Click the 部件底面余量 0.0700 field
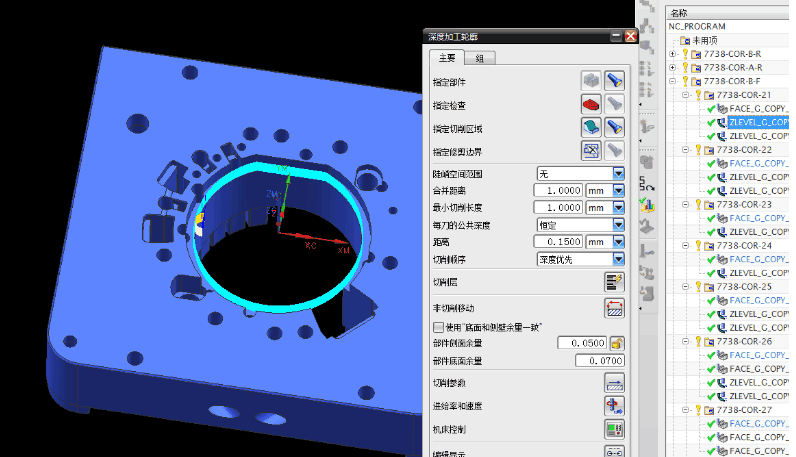Image resolution: width=796 pixels, height=457 pixels. [600, 361]
